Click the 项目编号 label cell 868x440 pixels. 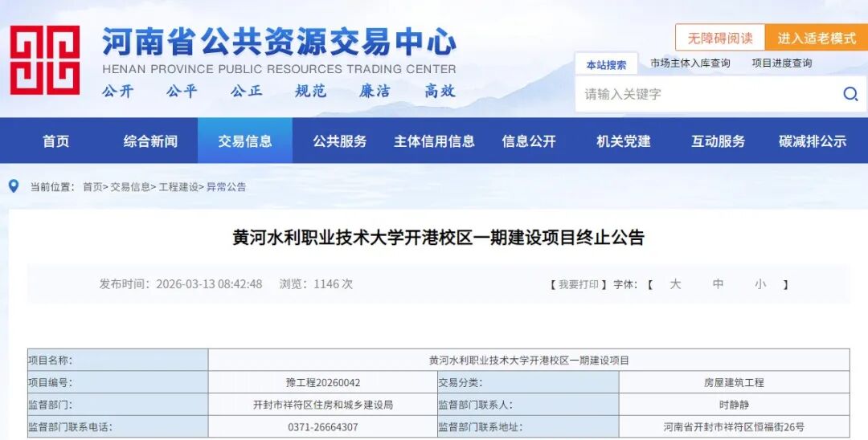(118, 382)
